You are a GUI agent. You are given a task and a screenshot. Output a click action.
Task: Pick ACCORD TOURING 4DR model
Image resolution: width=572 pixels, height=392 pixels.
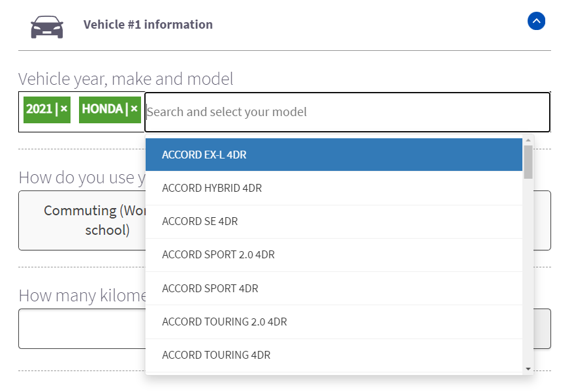[x=333, y=355]
